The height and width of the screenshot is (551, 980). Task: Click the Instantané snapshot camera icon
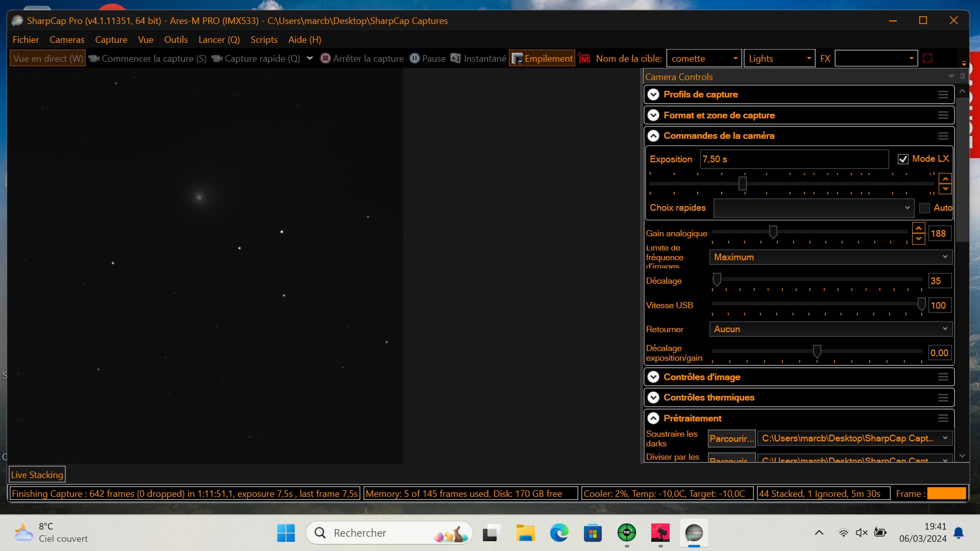click(455, 59)
